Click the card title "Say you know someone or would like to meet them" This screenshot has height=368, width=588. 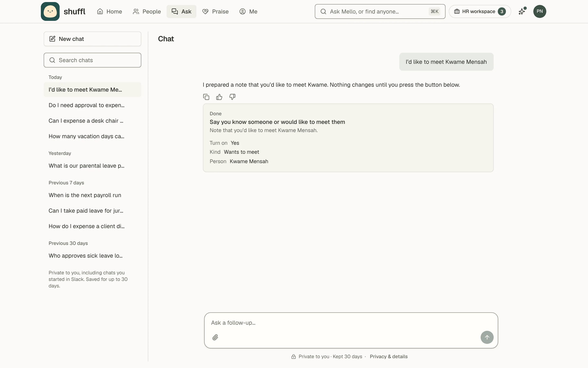tap(277, 122)
